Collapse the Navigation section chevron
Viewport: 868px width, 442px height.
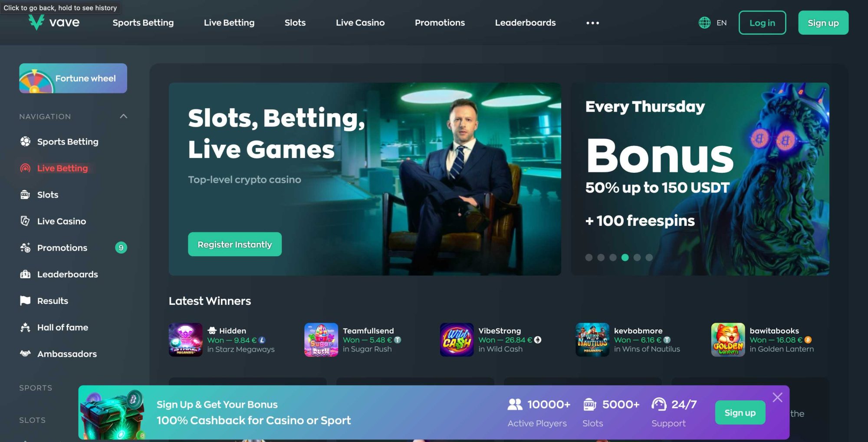pyautogui.click(x=124, y=116)
